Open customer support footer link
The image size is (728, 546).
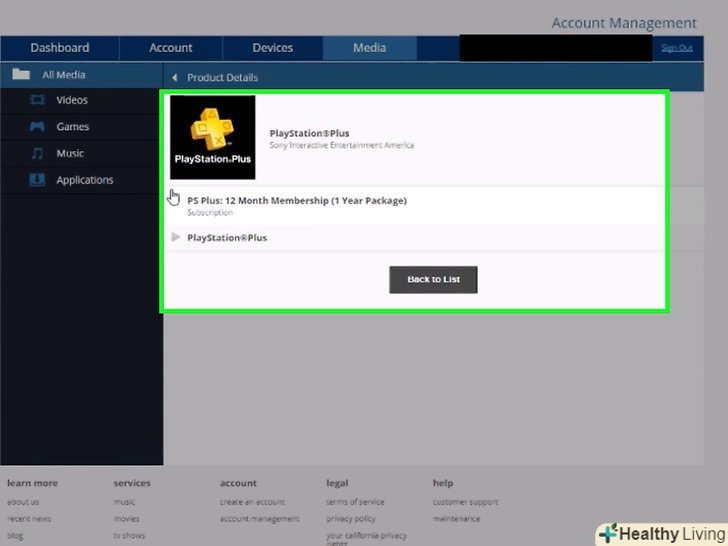pyautogui.click(x=465, y=502)
